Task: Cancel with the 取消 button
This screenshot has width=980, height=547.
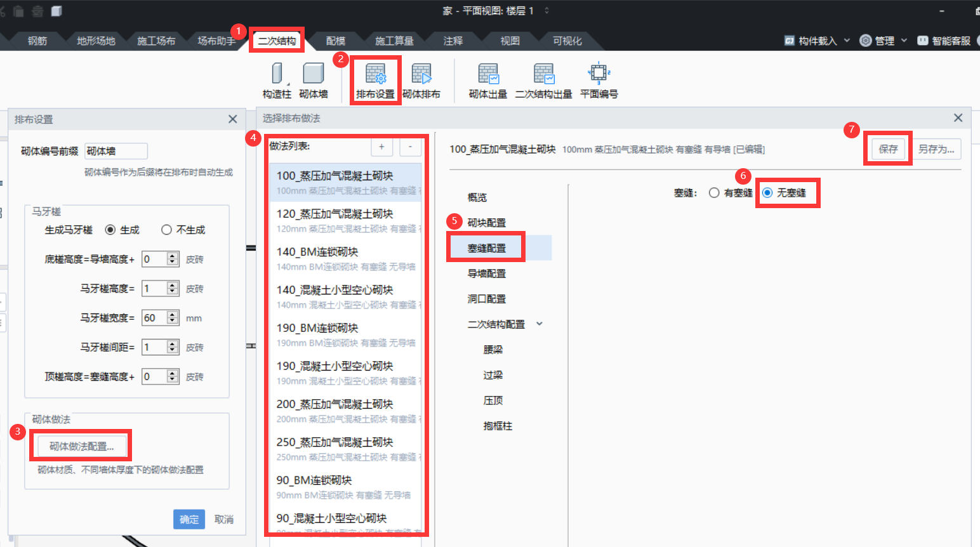Action: [224, 519]
